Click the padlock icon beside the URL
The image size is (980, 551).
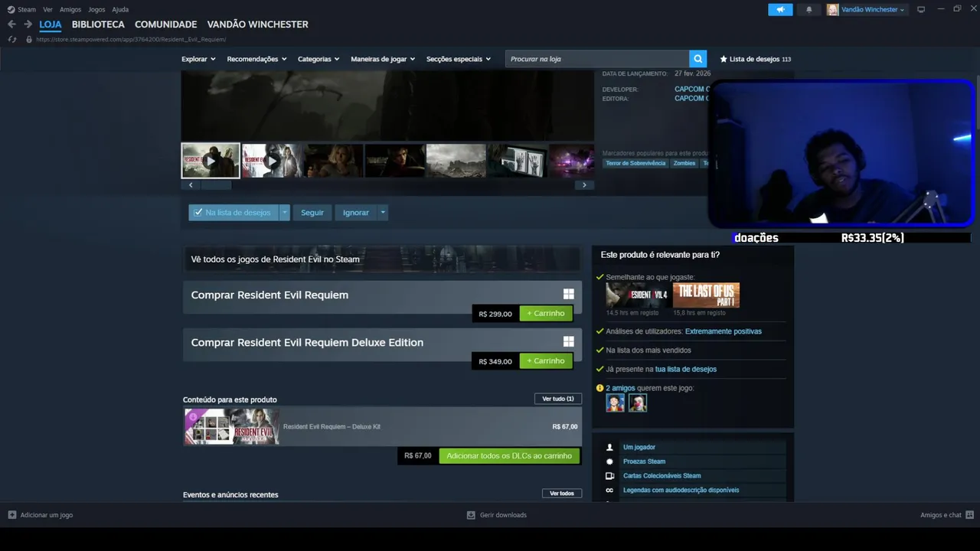(x=29, y=39)
